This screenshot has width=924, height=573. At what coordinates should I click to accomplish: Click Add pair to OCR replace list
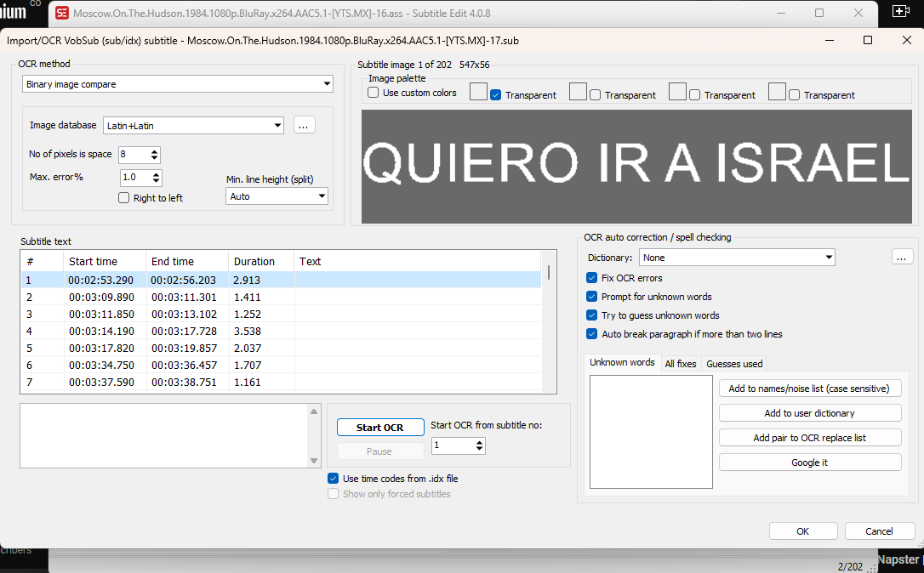point(810,438)
